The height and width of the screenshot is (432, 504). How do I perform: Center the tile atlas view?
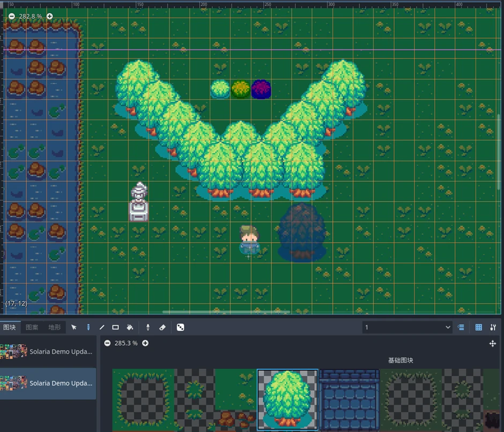coord(492,344)
